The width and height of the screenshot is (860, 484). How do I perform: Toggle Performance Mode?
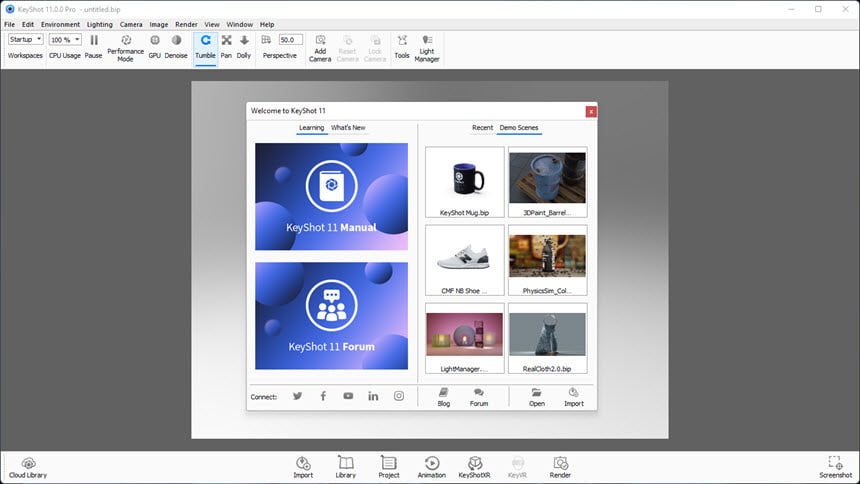click(126, 48)
